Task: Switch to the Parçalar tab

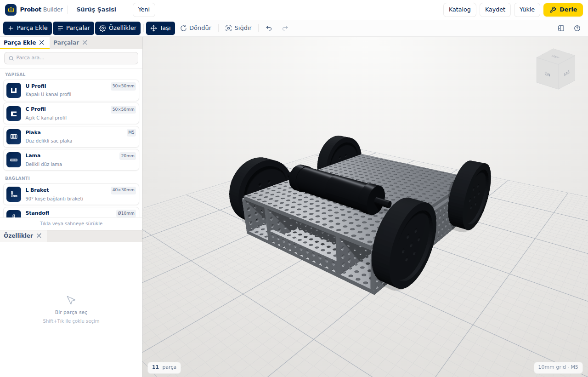Action: [66, 43]
